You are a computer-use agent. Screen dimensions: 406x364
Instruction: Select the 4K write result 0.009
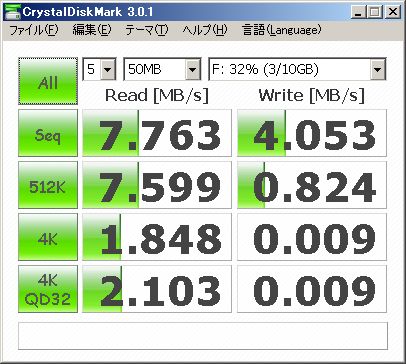click(312, 237)
